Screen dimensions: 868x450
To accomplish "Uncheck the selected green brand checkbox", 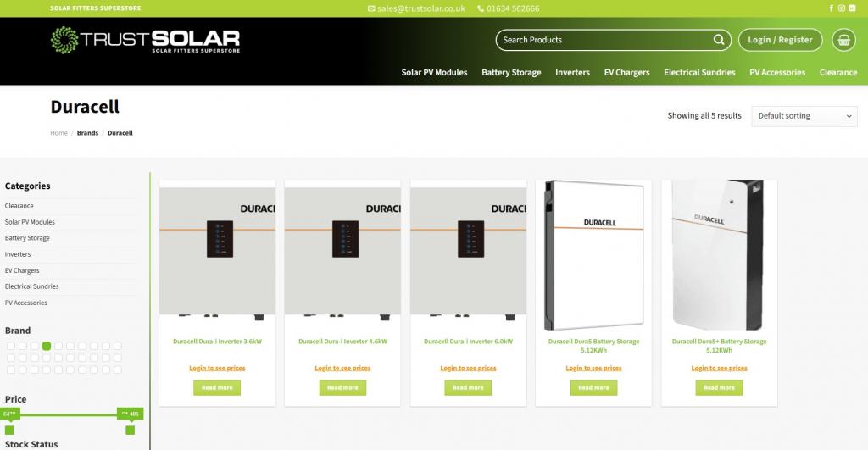I will click(47, 346).
